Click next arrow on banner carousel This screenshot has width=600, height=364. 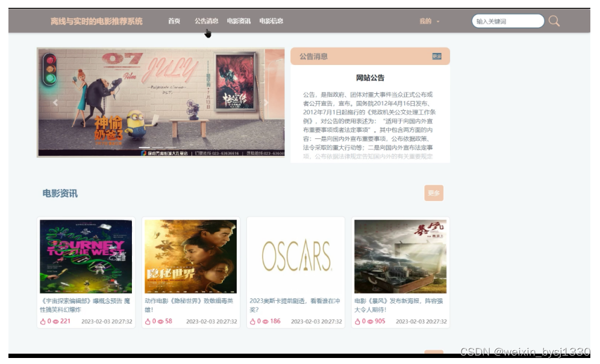(266, 102)
